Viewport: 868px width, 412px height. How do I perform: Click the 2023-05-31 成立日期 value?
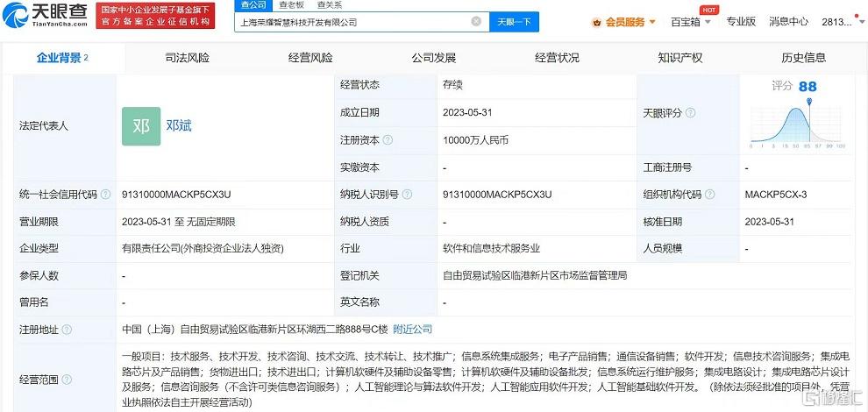[467, 112]
